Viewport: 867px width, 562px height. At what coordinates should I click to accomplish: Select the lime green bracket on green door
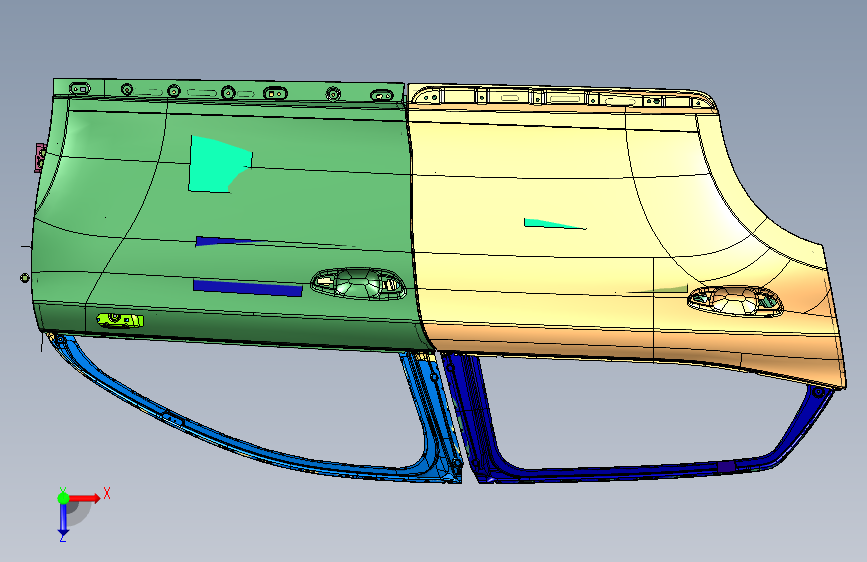(120, 320)
